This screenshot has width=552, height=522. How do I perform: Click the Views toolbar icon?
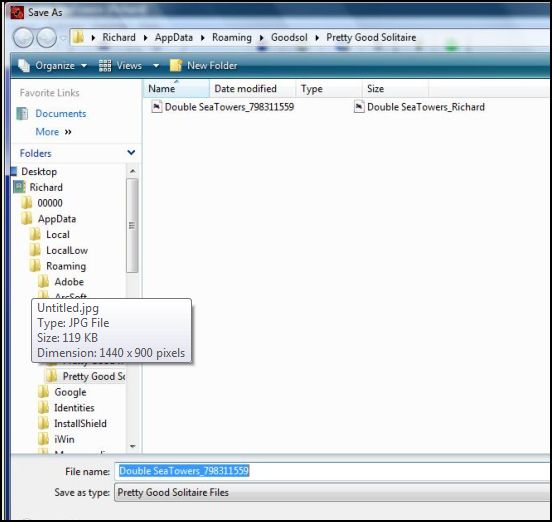[x=105, y=65]
